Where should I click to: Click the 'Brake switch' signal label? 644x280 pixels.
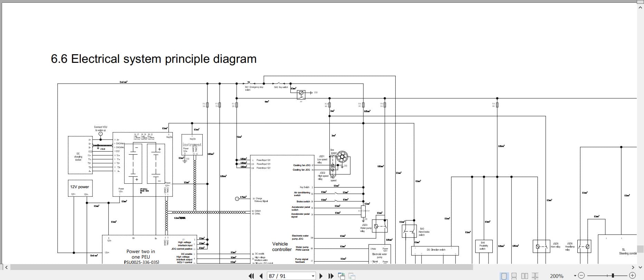303,201
